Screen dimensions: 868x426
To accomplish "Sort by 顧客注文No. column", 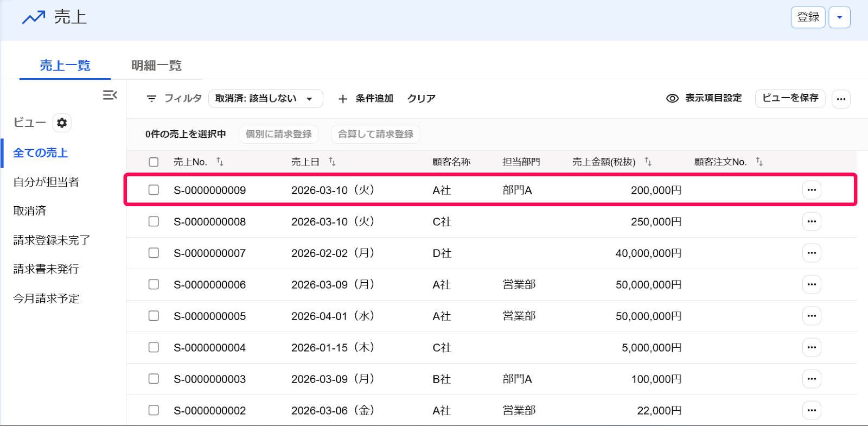I will pyautogui.click(x=759, y=162).
